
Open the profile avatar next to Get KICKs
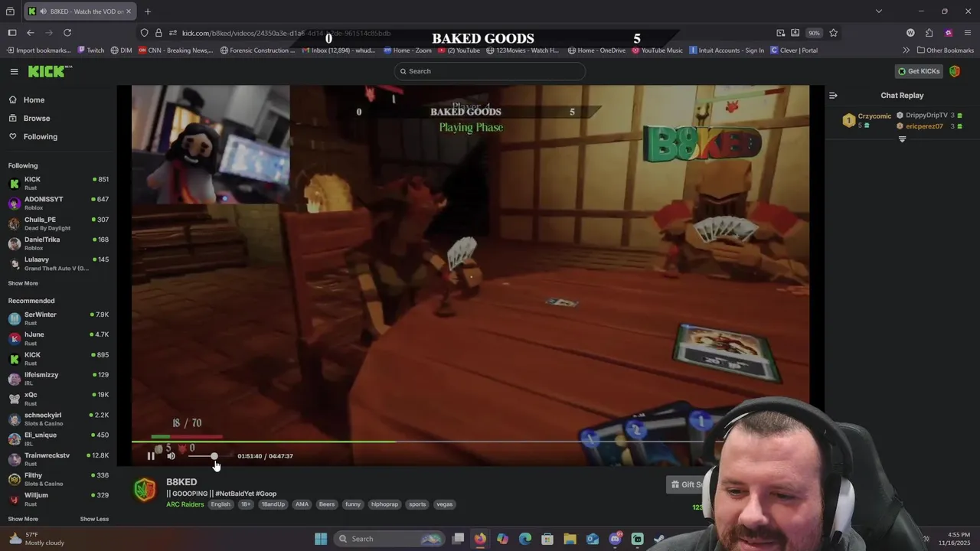tap(955, 71)
